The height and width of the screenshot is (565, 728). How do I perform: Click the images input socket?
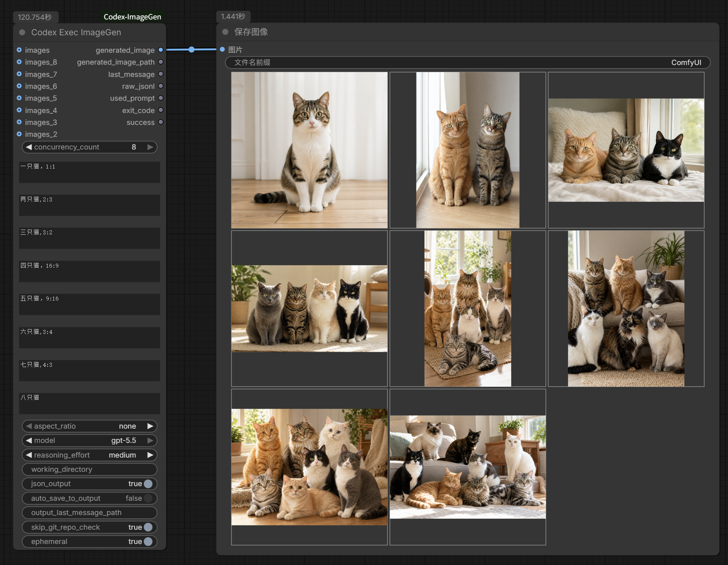19,50
